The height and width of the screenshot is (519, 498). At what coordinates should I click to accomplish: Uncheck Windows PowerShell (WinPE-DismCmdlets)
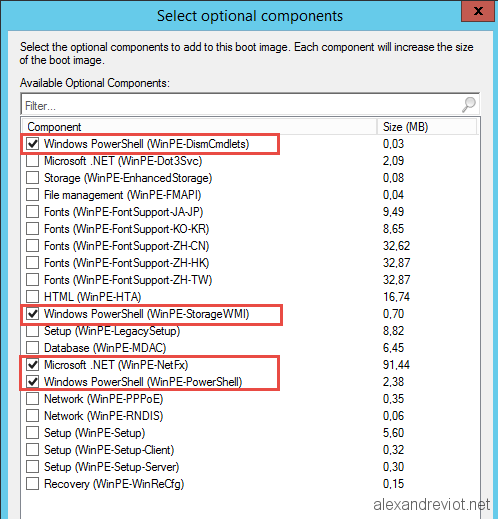click(x=33, y=144)
